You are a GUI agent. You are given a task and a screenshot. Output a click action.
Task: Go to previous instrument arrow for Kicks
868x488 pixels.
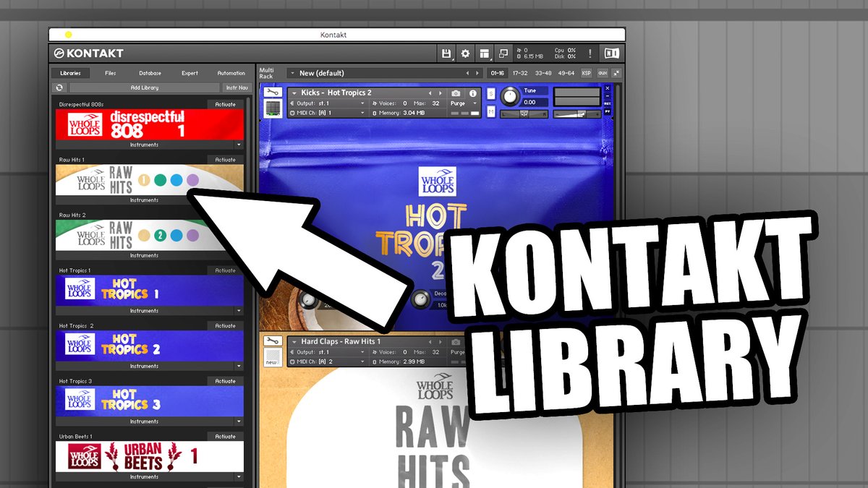[x=430, y=93]
